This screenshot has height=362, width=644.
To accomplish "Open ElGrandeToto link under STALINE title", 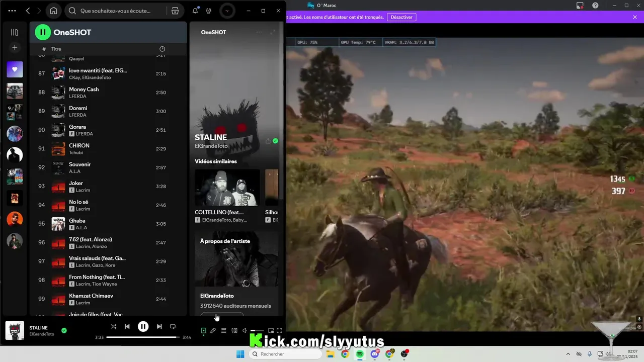I will pyautogui.click(x=211, y=146).
